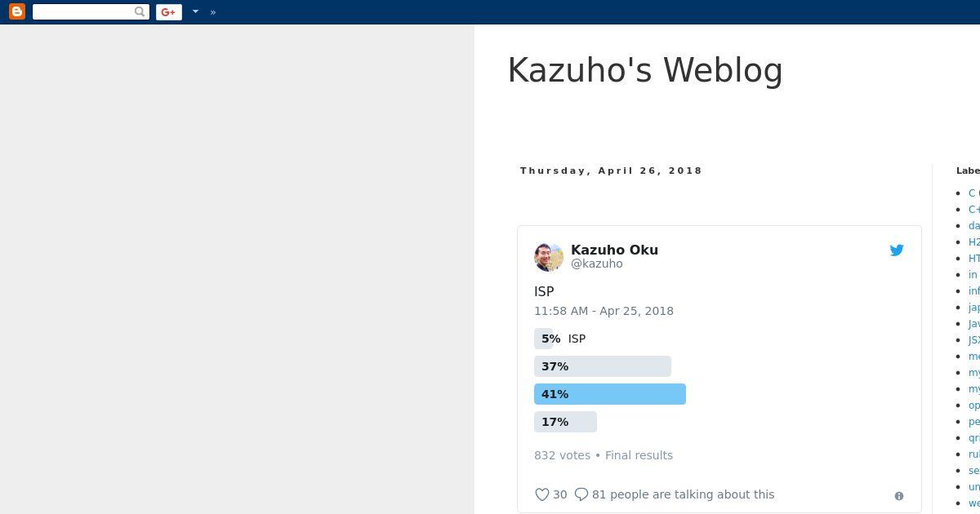Click the magnifier icon in search box
The image size is (980, 514).
140,11
